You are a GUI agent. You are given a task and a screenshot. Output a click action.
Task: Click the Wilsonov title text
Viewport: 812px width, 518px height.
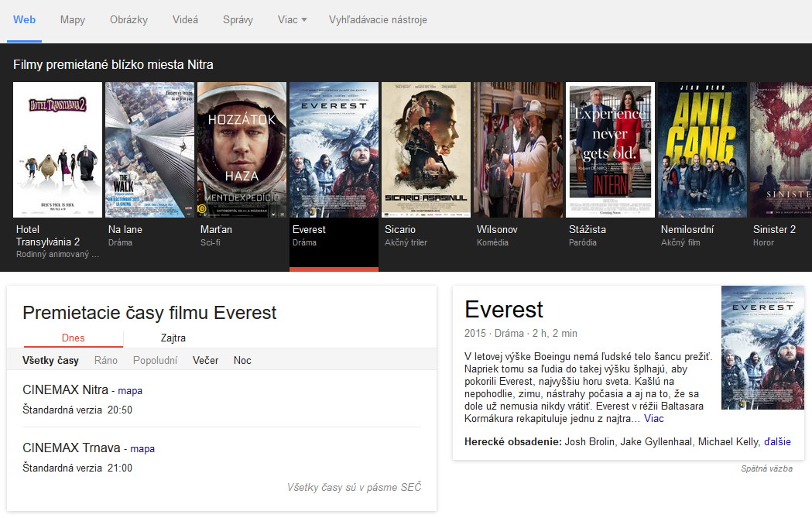[497, 229]
